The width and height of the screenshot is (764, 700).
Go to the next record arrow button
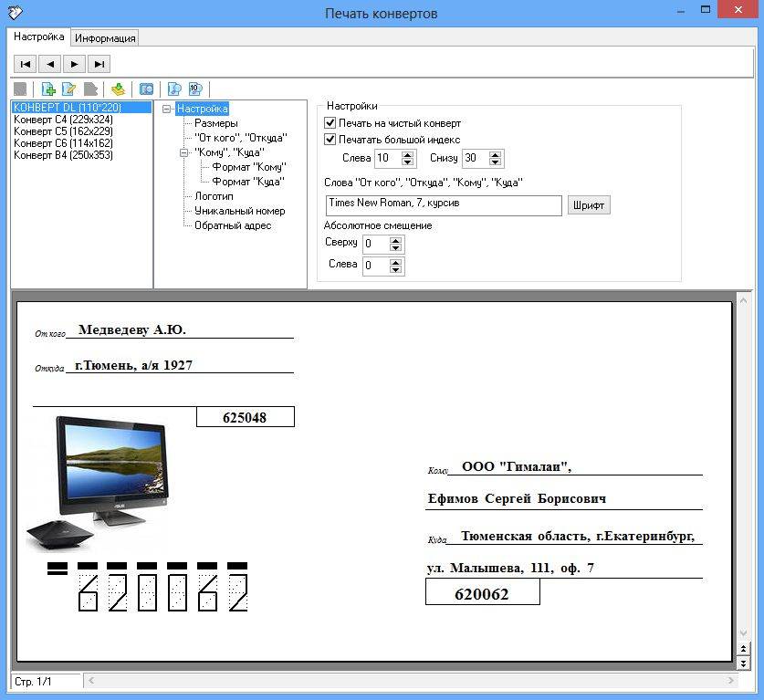tap(74, 64)
